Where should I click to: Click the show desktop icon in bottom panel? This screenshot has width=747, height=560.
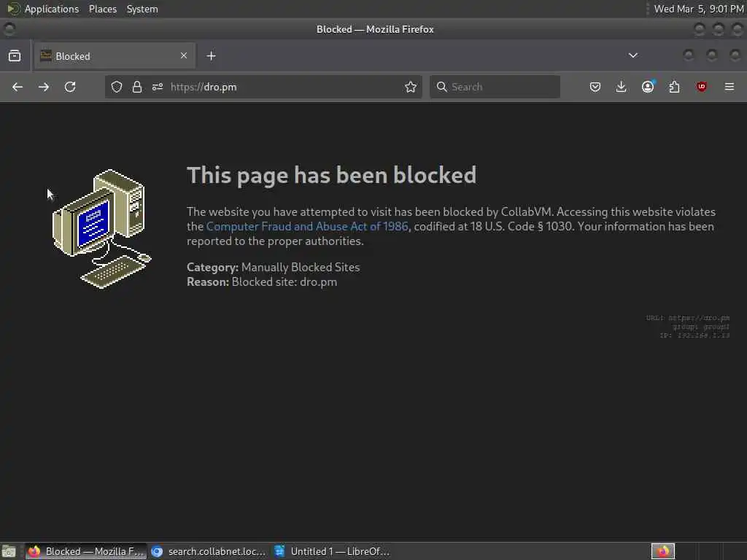click(x=9, y=551)
